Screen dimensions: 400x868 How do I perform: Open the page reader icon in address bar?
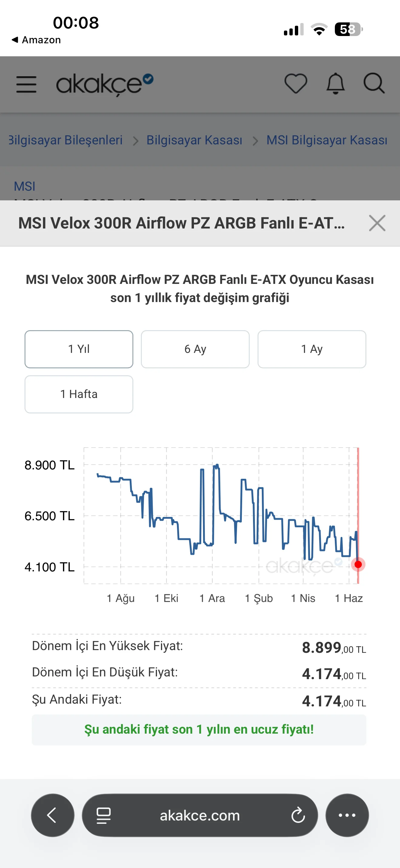[x=104, y=815]
